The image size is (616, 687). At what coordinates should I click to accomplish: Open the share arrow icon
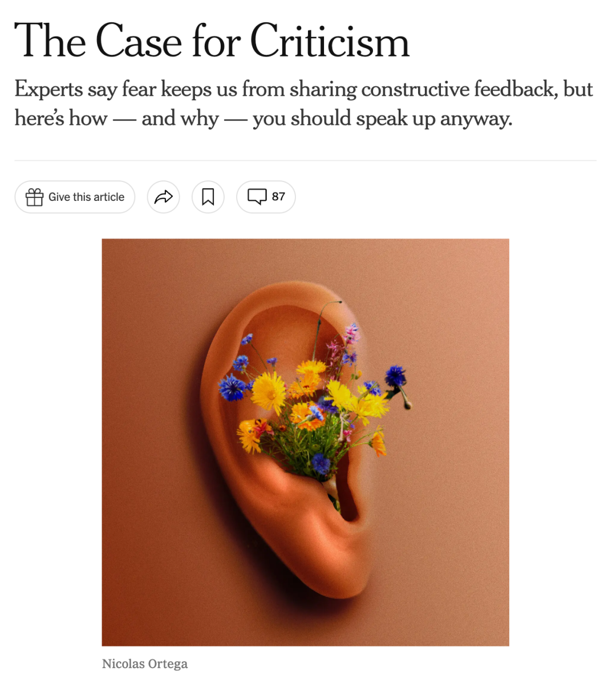point(164,197)
